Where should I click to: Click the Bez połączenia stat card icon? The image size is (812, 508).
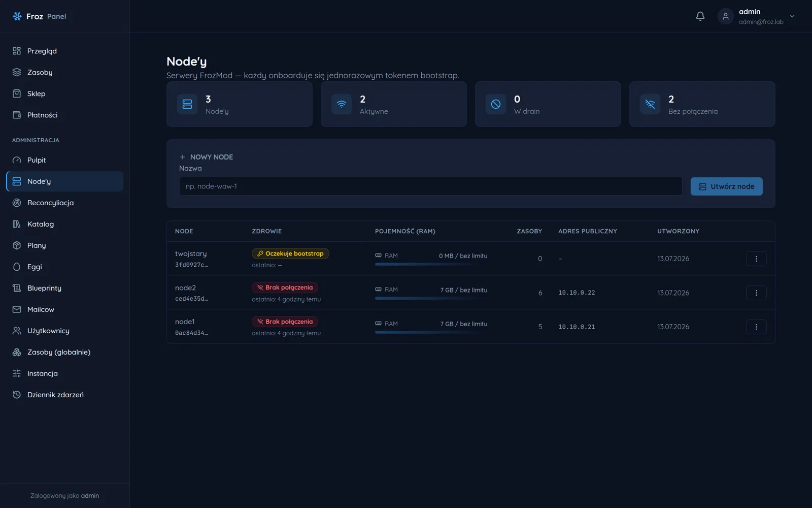(650, 104)
